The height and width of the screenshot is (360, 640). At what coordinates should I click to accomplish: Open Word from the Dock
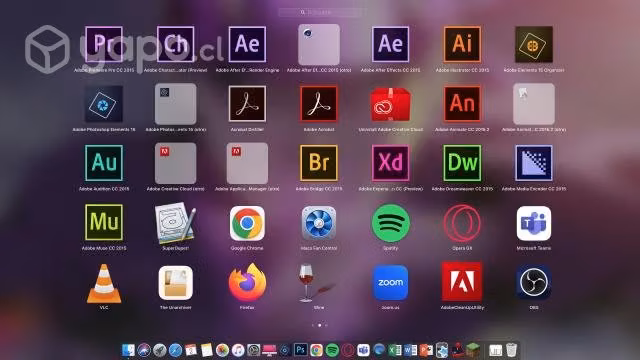point(410,350)
